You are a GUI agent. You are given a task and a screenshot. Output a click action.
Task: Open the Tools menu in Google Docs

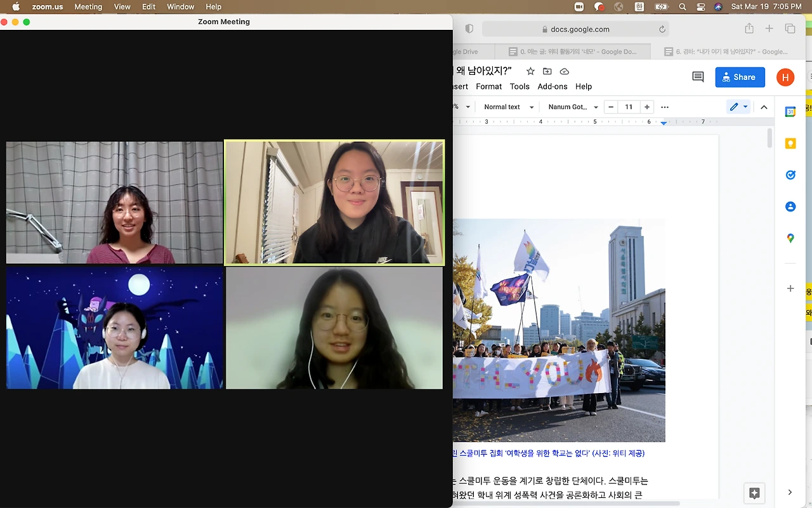pyautogui.click(x=520, y=86)
